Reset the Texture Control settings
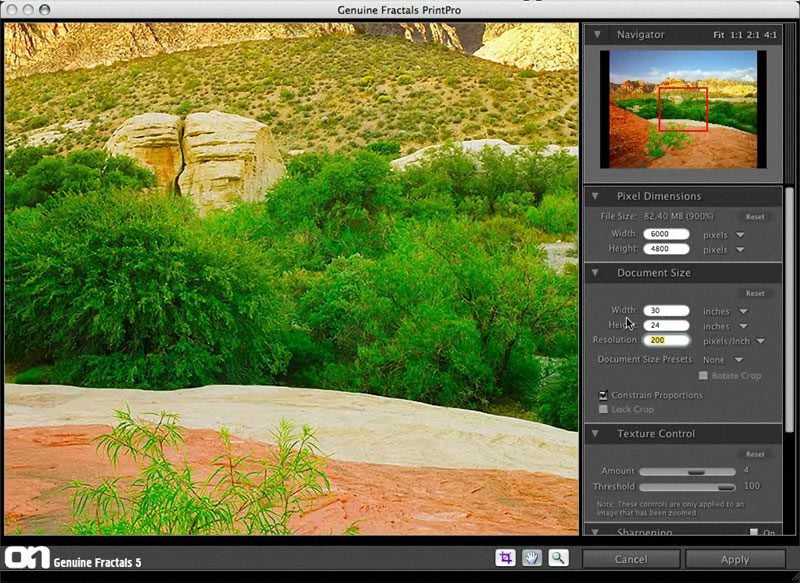 click(x=755, y=454)
